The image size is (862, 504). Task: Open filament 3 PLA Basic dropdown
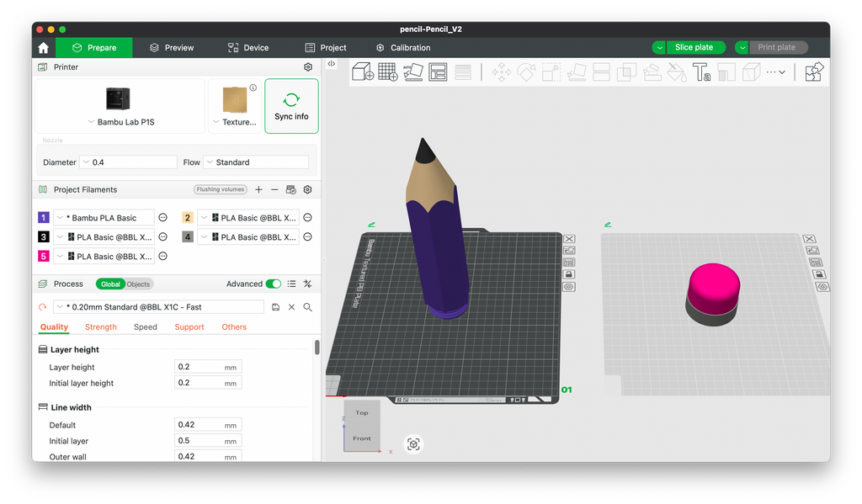point(104,237)
